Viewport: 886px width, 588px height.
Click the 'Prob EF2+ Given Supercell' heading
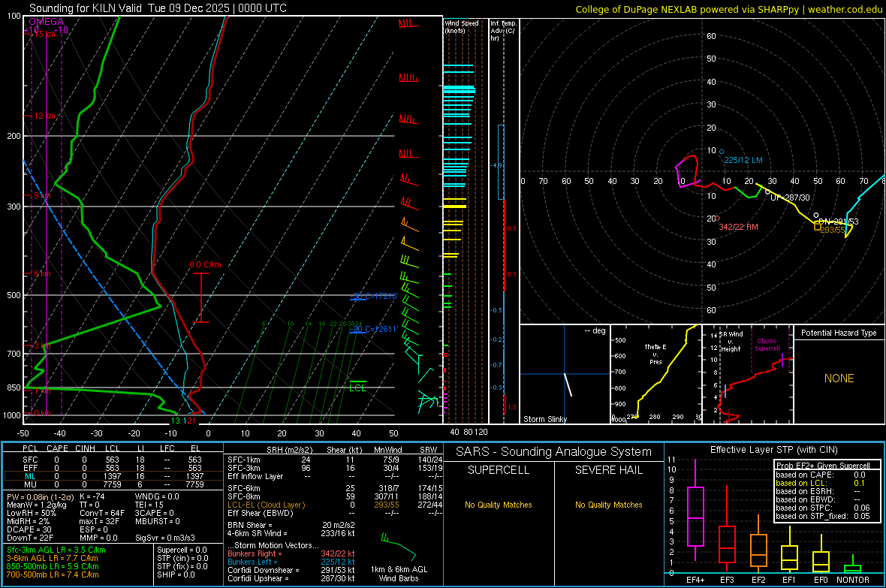click(823, 466)
